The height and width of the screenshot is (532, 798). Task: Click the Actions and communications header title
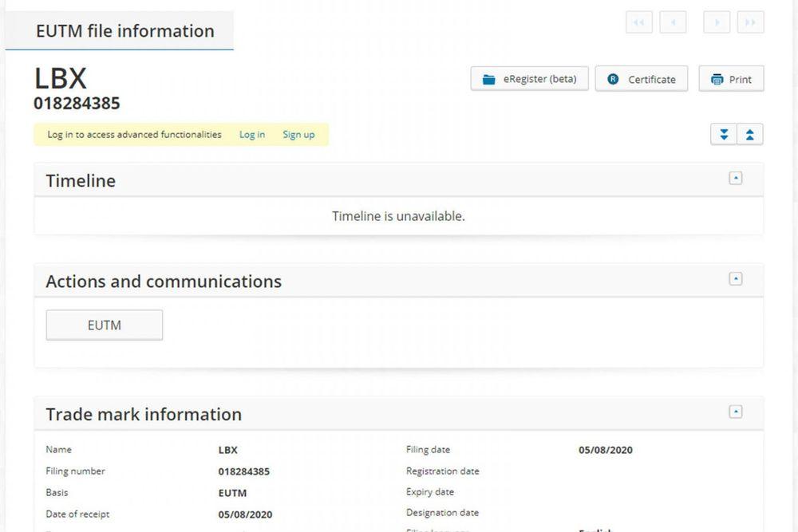[164, 282]
